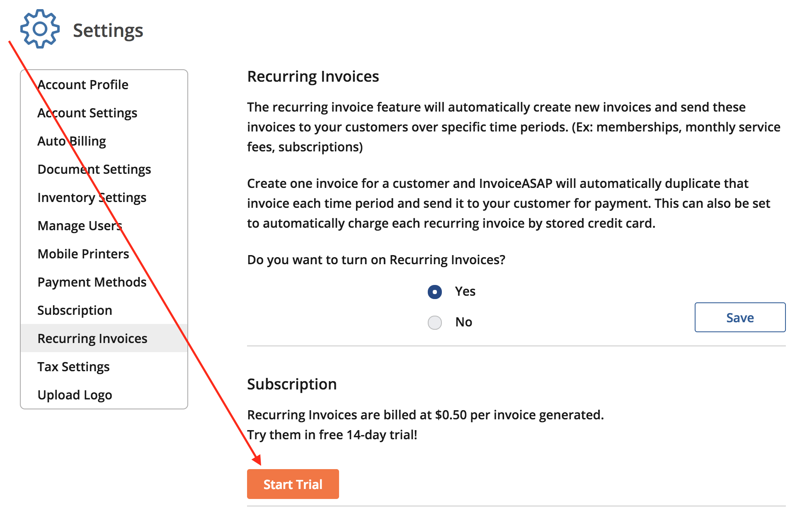Open Inventory Settings

point(92,197)
